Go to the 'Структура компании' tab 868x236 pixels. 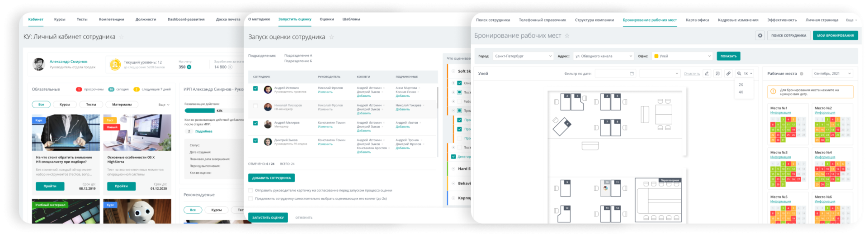[x=594, y=20]
